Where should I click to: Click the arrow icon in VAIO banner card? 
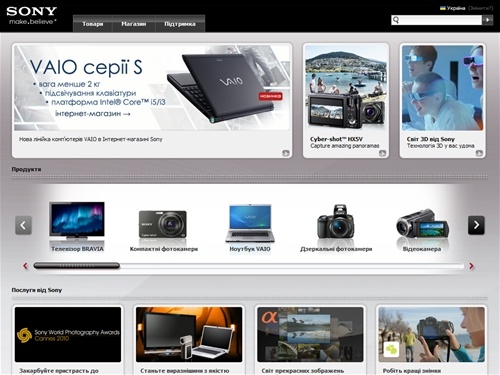(x=286, y=153)
